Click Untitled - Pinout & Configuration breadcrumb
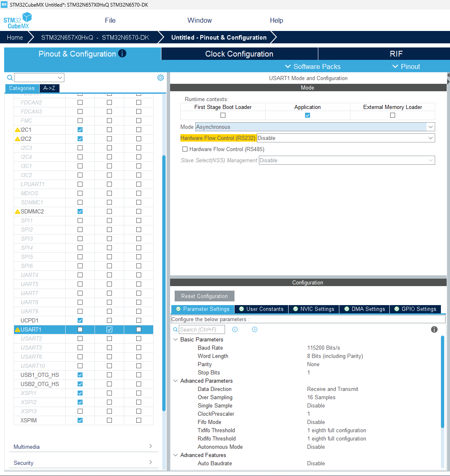The image size is (450, 476). tap(219, 37)
